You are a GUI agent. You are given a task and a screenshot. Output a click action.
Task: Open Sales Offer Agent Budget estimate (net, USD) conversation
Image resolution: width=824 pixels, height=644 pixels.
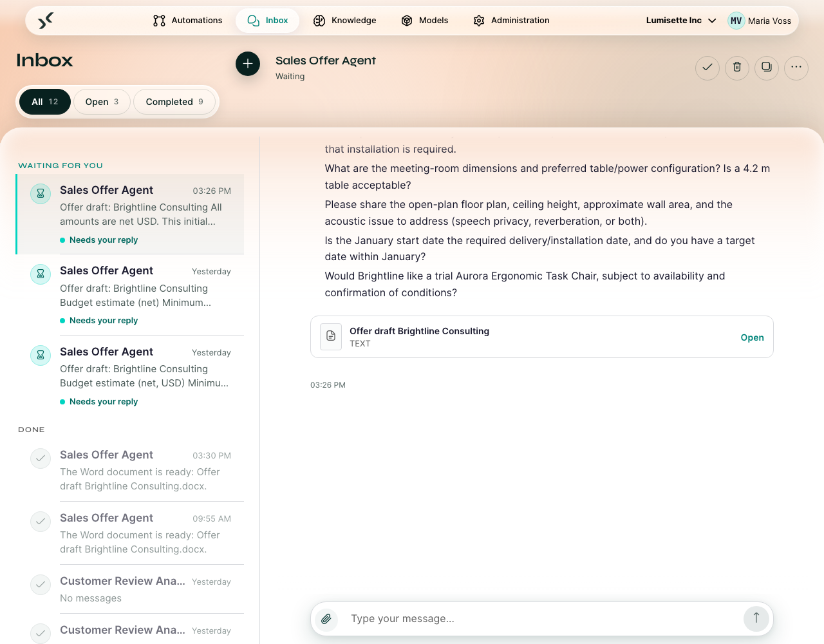click(x=130, y=375)
